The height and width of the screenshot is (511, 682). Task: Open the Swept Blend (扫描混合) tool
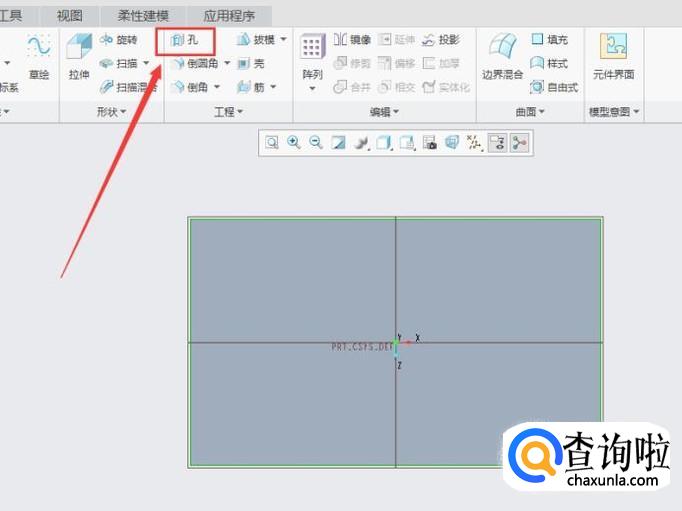[x=128, y=87]
